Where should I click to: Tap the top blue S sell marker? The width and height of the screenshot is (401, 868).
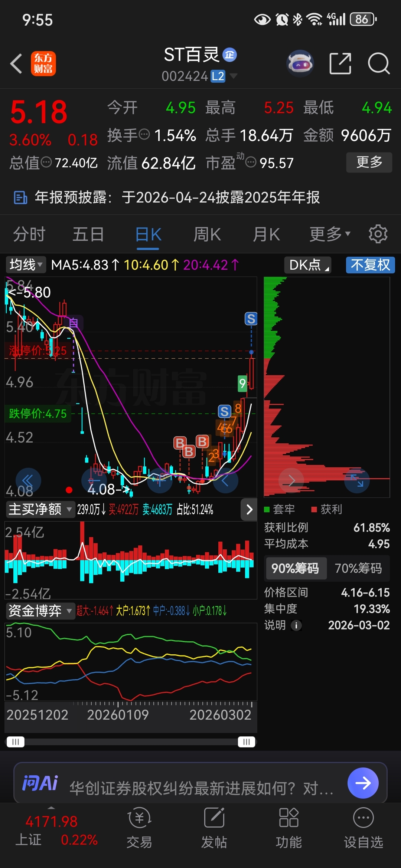point(251,319)
